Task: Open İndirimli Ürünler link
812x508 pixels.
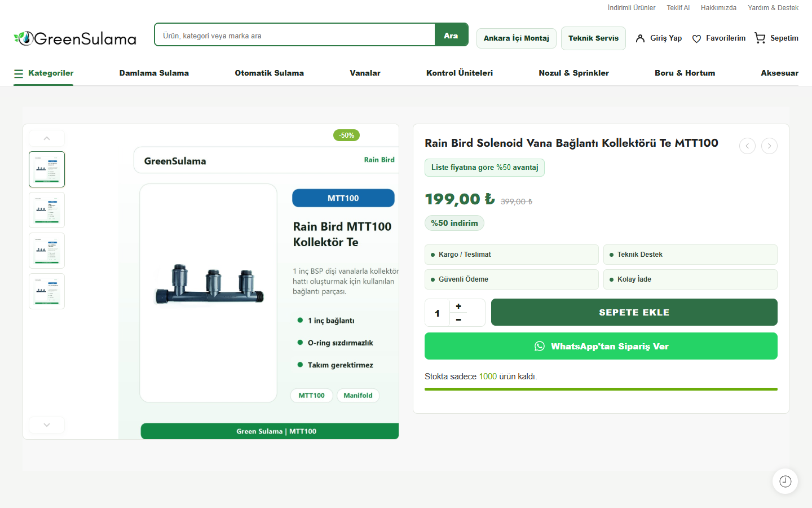Action: tap(632, 8)
